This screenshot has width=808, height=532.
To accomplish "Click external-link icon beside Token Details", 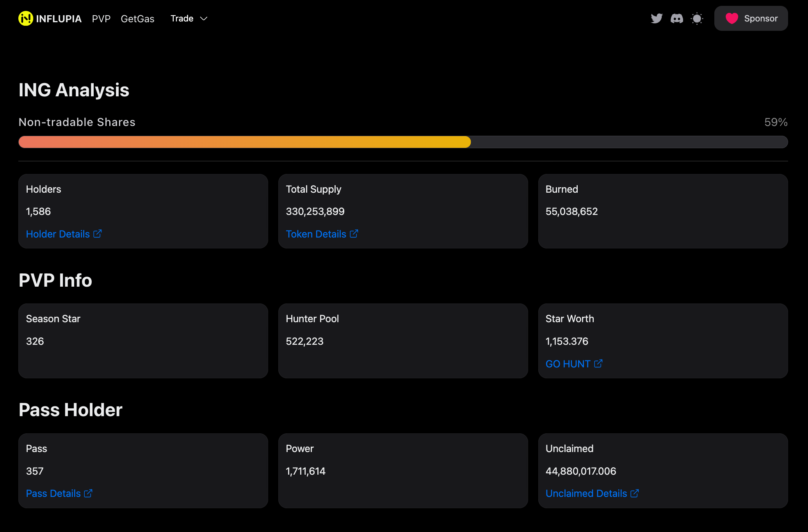I will [x=354, y=234].
